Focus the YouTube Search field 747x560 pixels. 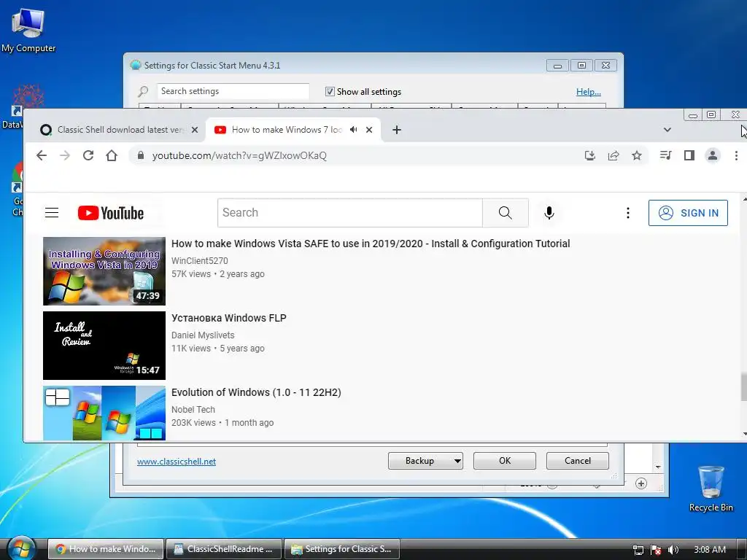tap(350, 213)
